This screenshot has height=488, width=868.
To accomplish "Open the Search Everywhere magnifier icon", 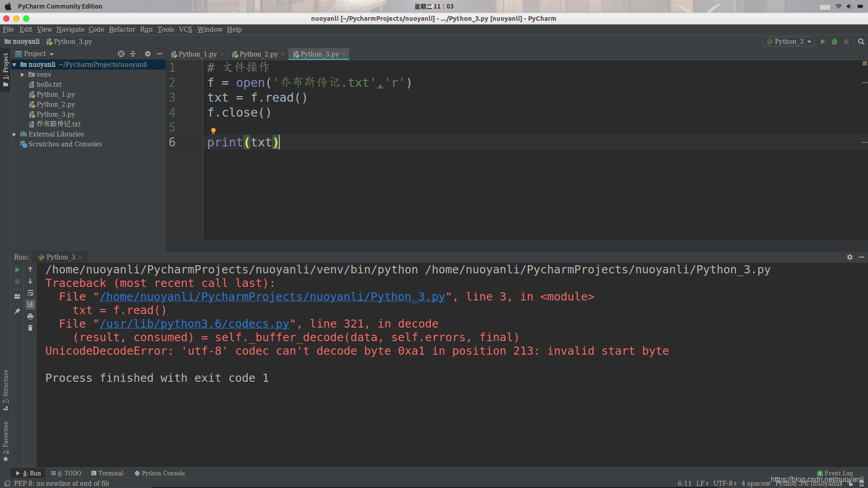I will tap(861, 42).
